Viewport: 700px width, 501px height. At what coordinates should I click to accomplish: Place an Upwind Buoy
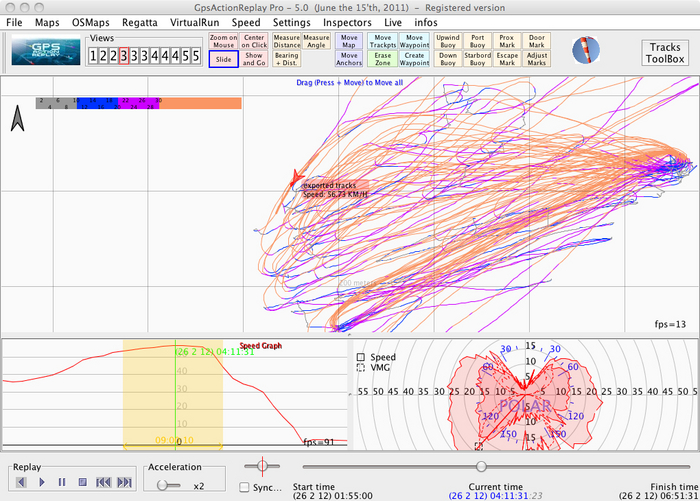448,41
